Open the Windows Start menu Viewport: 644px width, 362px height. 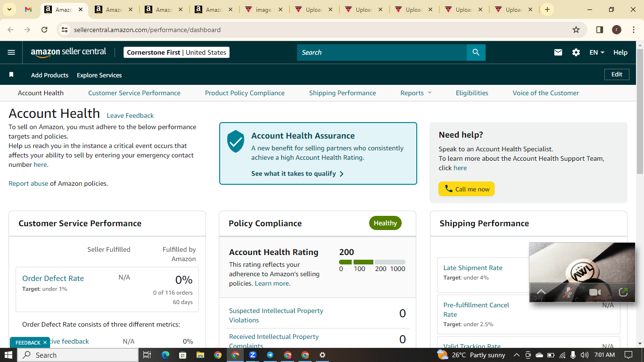point(9,355)
